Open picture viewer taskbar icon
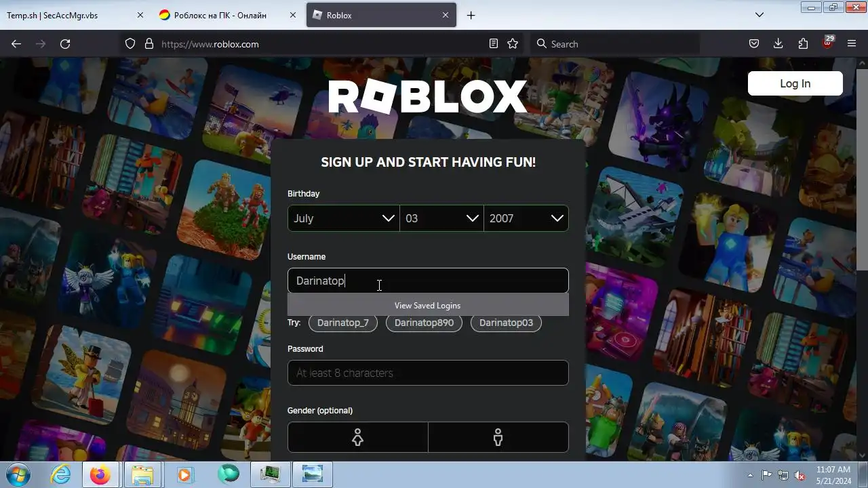This screenshot has height=488, width=868. (x=313, y=474)
